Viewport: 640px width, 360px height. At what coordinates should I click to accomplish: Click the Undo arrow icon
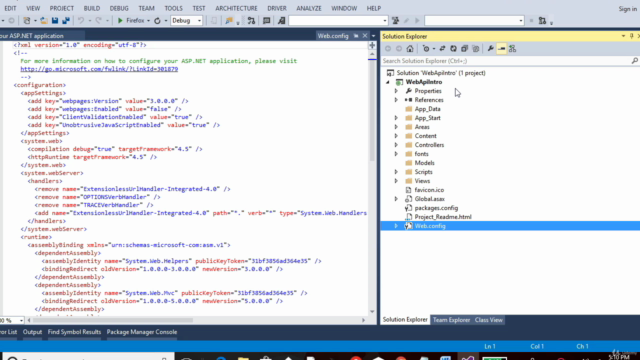pyautogui.click(x=81, y=20)
